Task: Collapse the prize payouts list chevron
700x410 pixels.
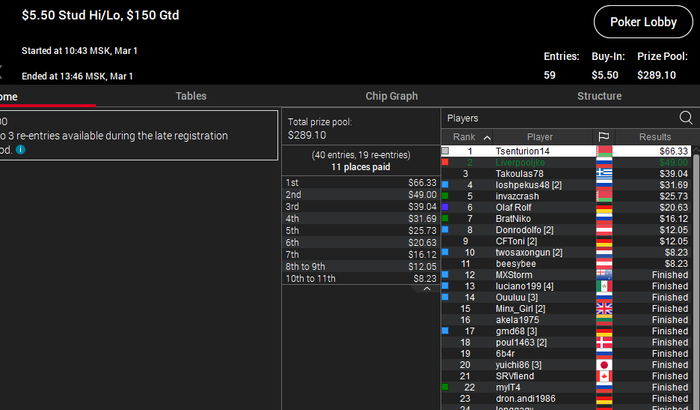Action: tap(427, 289)
